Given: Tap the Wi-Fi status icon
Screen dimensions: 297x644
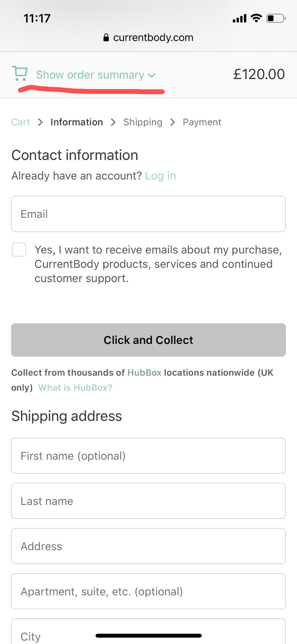Looking at the screenshot, I should click(x=256, y=18).
